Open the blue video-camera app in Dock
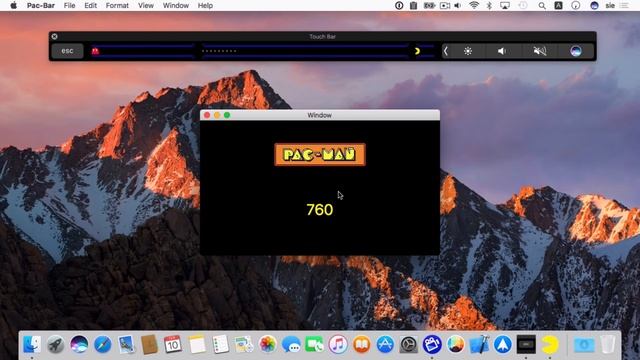This screenshot has width=640, height=360. 432,344
